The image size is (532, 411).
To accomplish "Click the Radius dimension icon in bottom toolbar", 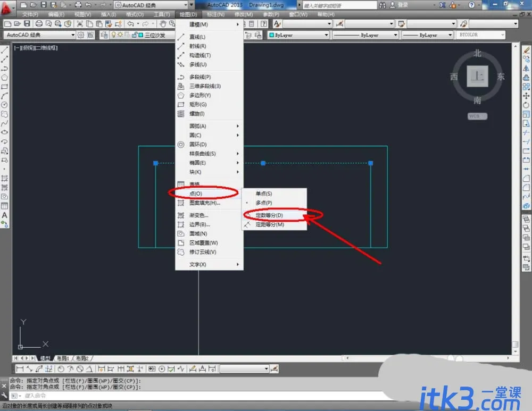I will 61,368.
